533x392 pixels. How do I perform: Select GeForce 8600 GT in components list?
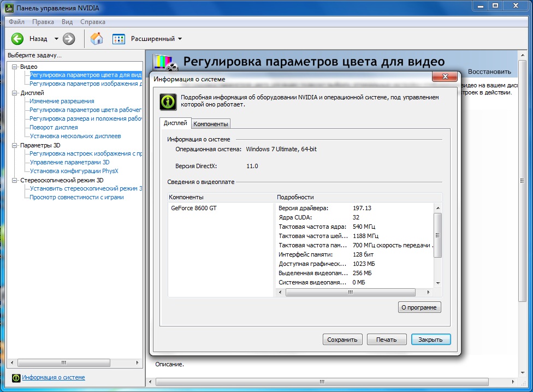click(194, 208)
